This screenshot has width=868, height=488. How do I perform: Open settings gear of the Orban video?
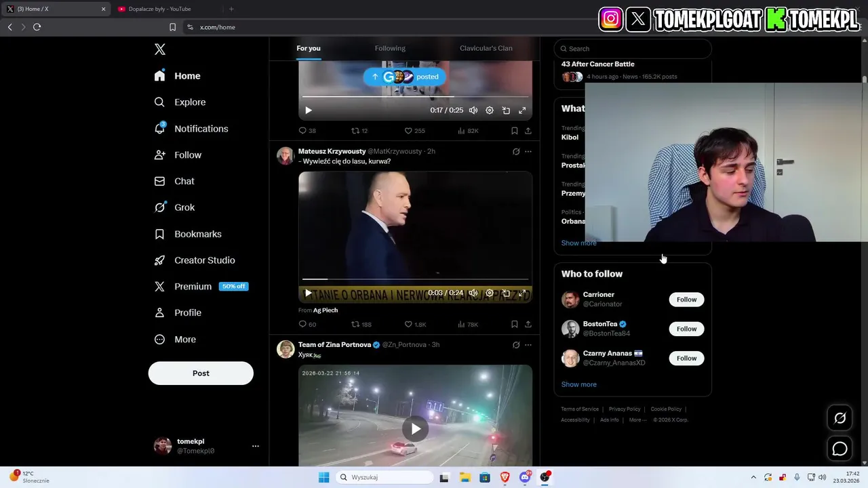490,293
